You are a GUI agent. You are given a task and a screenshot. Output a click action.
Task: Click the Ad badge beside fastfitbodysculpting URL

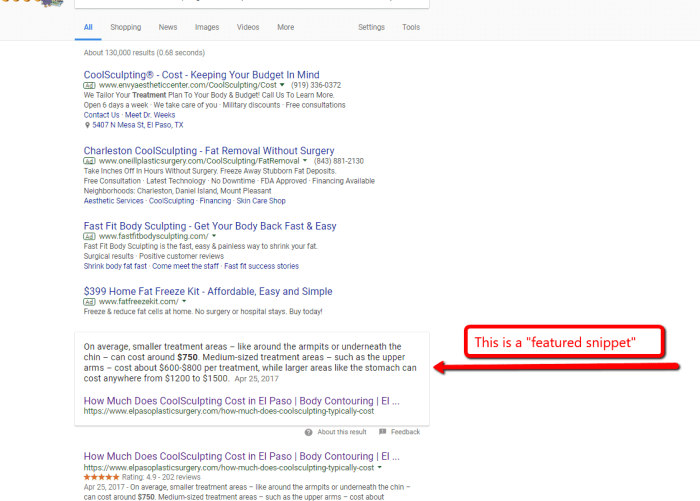pyautogui.click(x=89, y=236)
